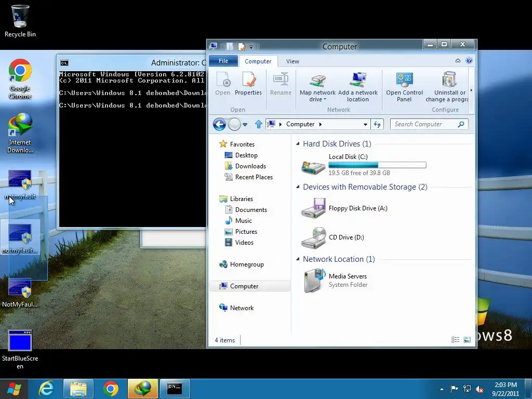The width and height of the screenshot is (532, 399).
Task: Switch to large icons view in status bar
Action: [x=467, y=340]
